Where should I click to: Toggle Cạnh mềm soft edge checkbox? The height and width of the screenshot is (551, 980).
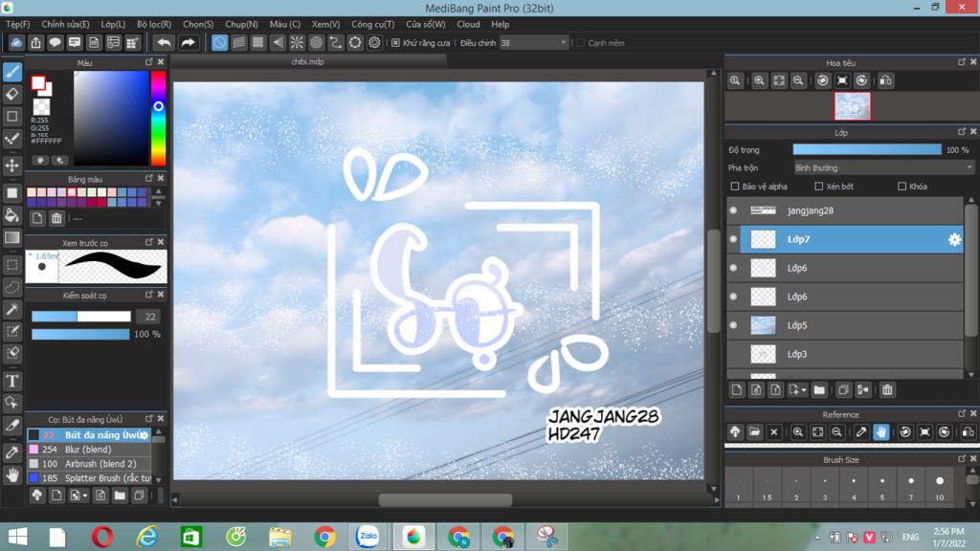point(581,43)
